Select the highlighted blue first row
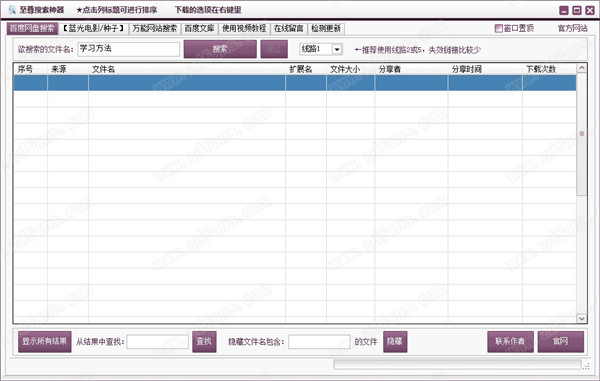This screenshot has width=600, height=381. point(295,83)
